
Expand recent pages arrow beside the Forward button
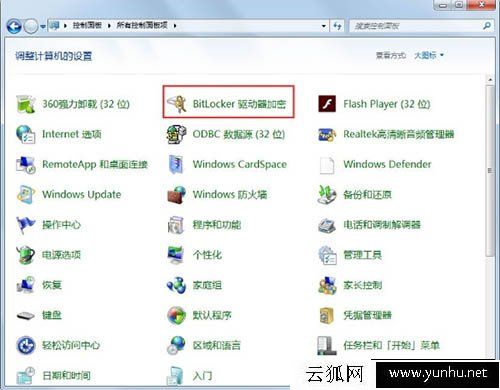click(43, 26)
